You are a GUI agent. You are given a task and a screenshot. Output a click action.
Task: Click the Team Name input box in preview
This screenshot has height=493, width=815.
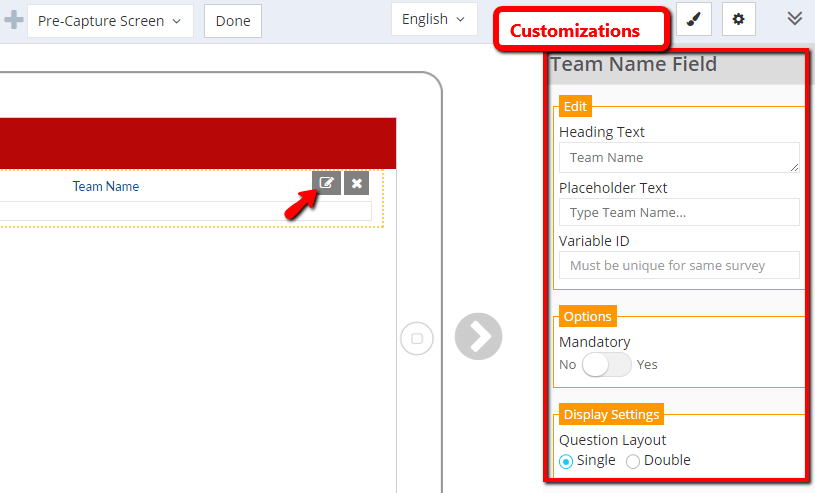(x=186, y=211)
